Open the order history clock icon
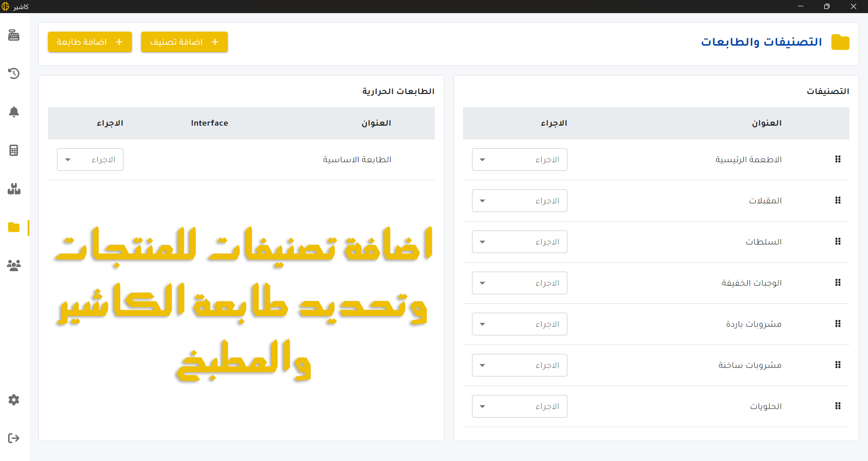The image size is (868, 461). point(14,73)
